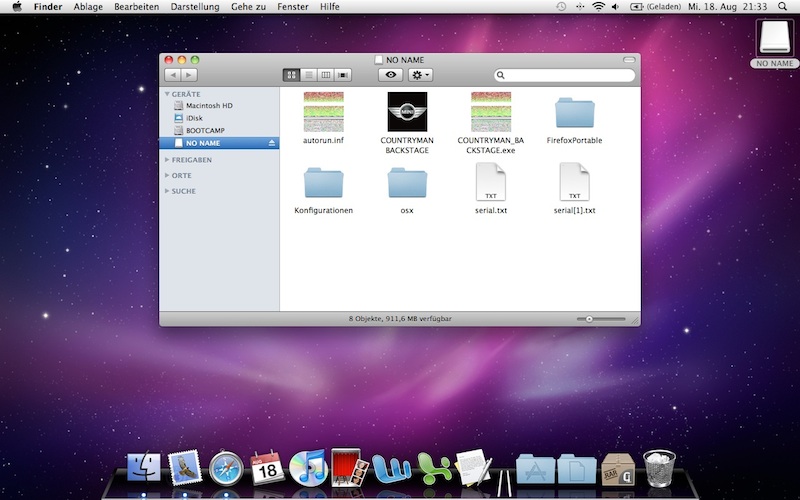
Task: Click the Finder search field
Action: click(x=565, y=75)
